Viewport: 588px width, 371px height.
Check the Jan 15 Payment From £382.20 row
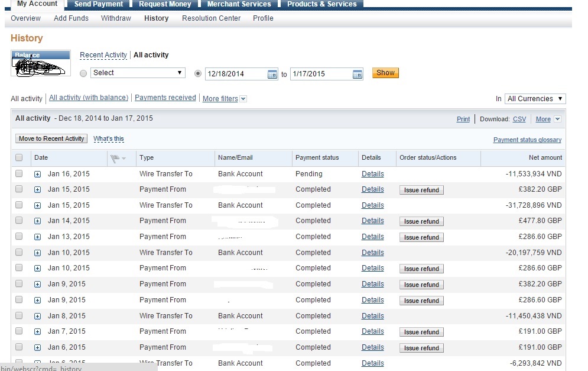tap(19, 189)
